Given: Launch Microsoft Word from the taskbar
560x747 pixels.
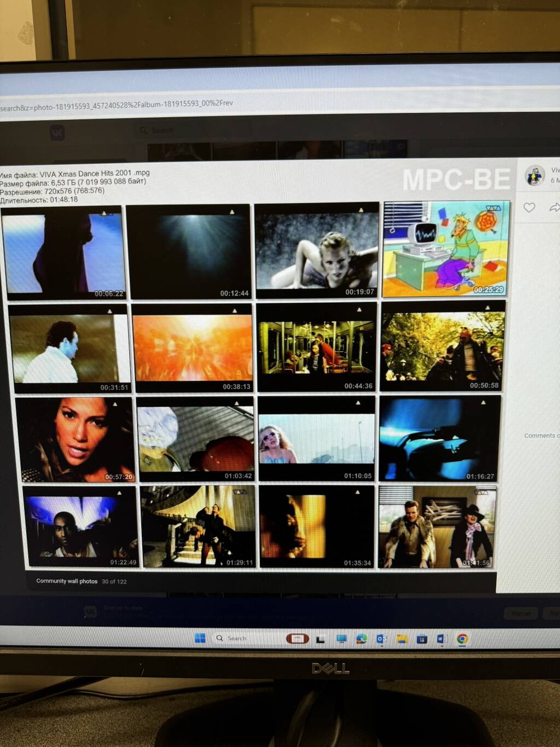Looking at the screenshot, I should click(x=442, y=639).
